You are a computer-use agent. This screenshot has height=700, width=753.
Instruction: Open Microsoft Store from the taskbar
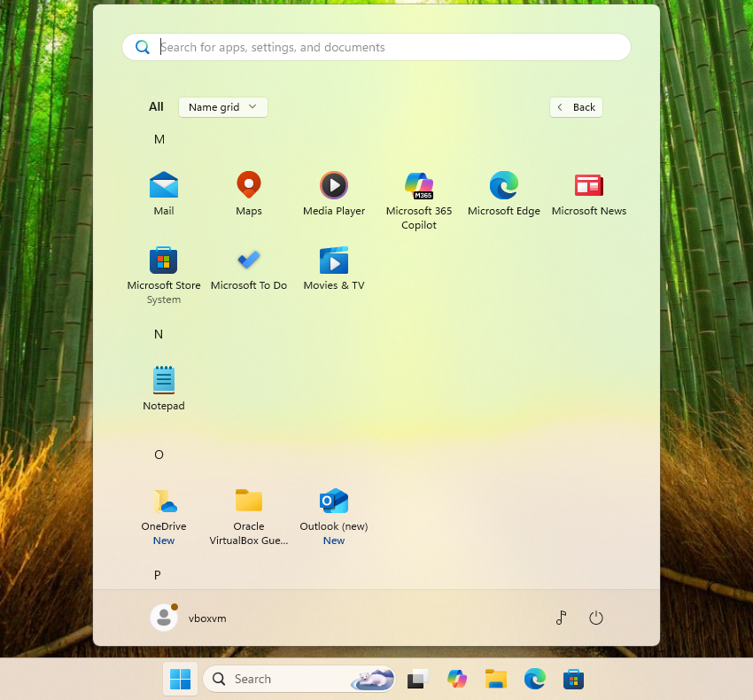[x=573, y=679]
